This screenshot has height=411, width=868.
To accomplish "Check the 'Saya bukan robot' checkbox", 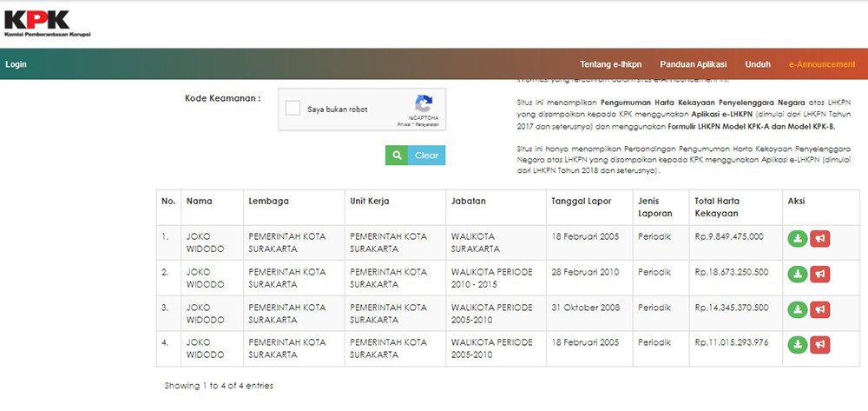I will [293, 109].
